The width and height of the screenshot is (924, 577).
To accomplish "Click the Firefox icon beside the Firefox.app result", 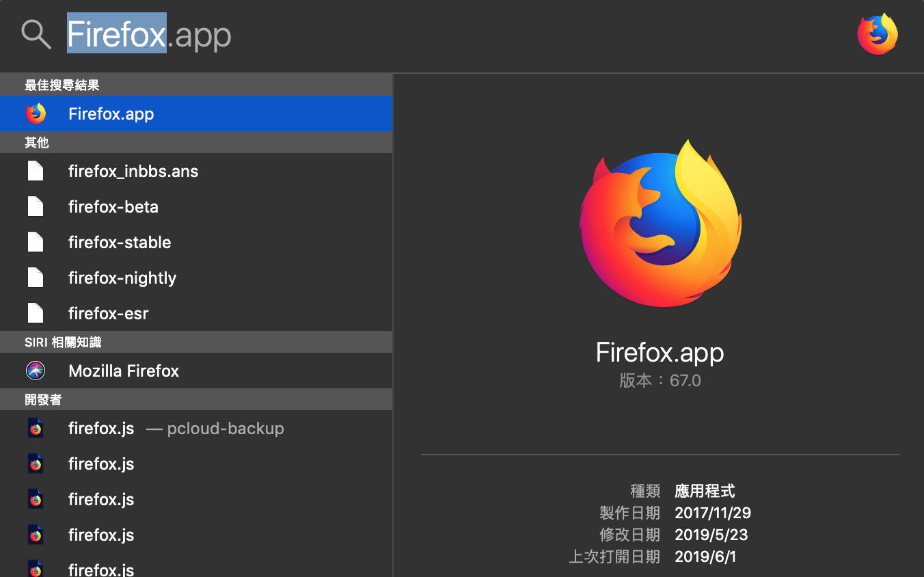I will click(x=36, y=113).
